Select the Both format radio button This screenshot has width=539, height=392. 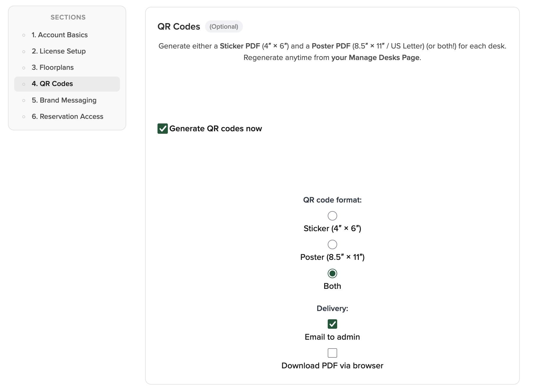pos(332,273)
